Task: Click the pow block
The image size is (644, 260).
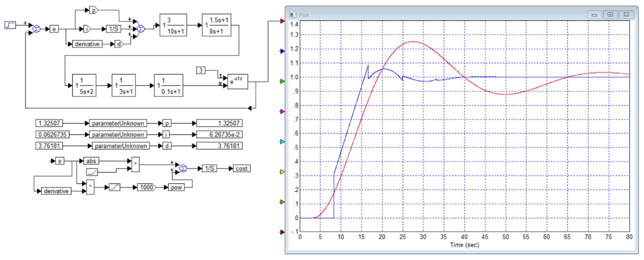Action: [x=177, y=187]
